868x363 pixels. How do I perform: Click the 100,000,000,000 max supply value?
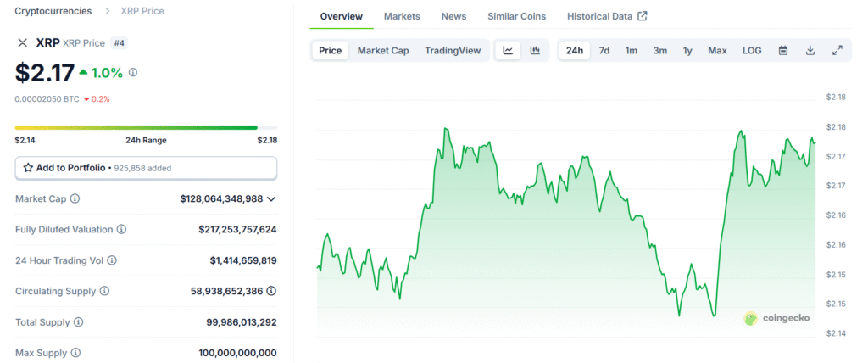point(237,353)
